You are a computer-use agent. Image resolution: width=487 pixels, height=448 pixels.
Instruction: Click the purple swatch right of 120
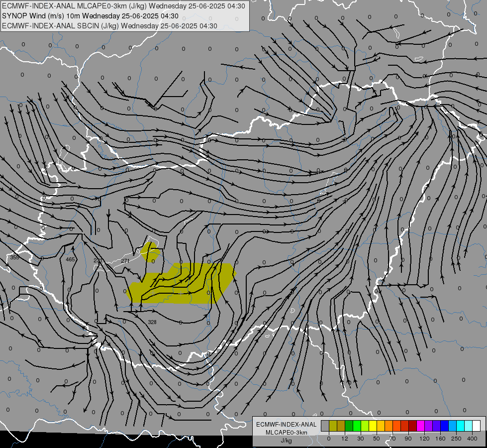tap(429, 426)
